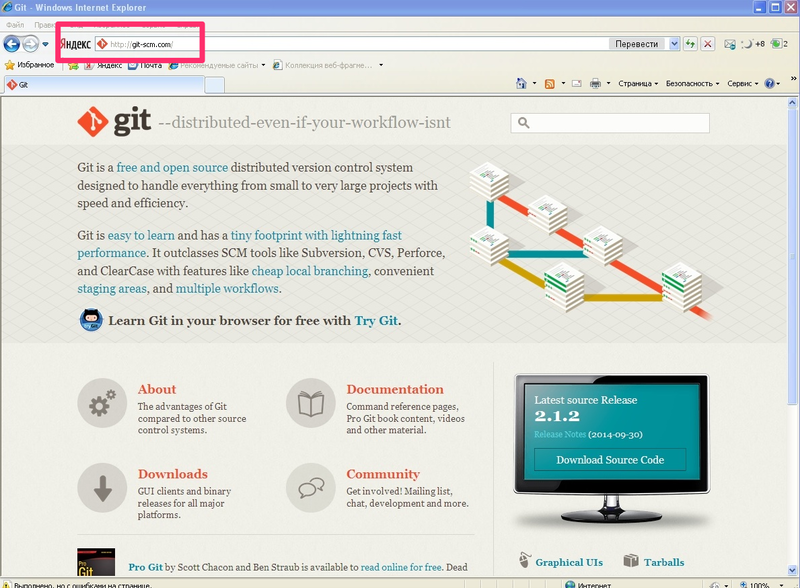Open the Безопасность menu
Screen dimensions: 800x588
pos(692,83)
